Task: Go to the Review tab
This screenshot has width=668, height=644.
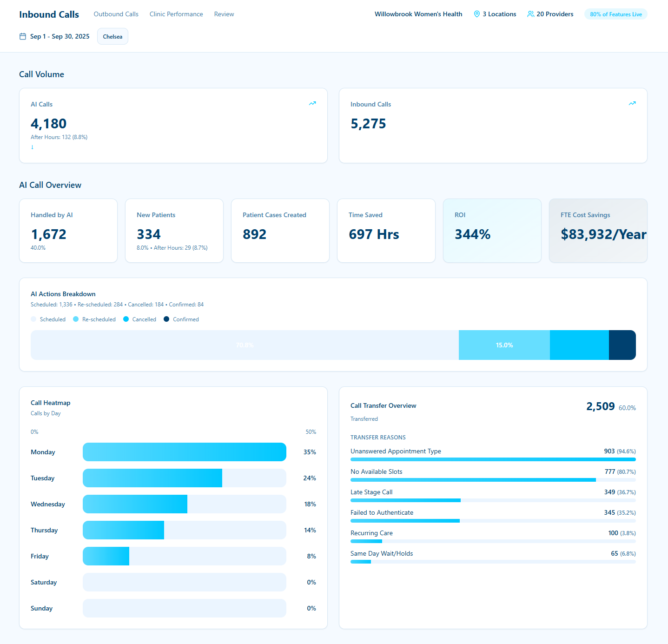Action: 224,14
